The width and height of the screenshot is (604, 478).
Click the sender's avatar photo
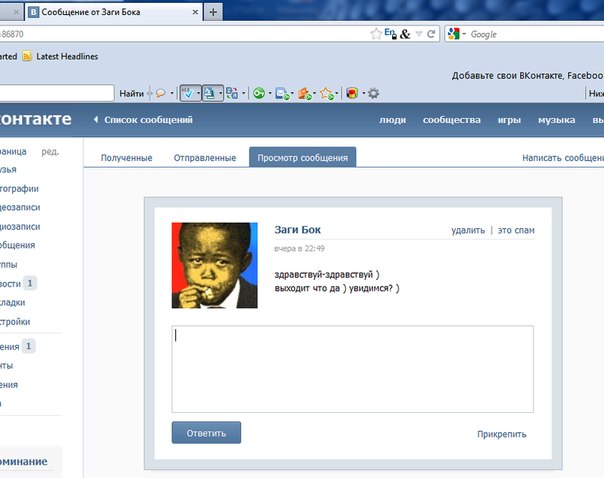(215, 265)
